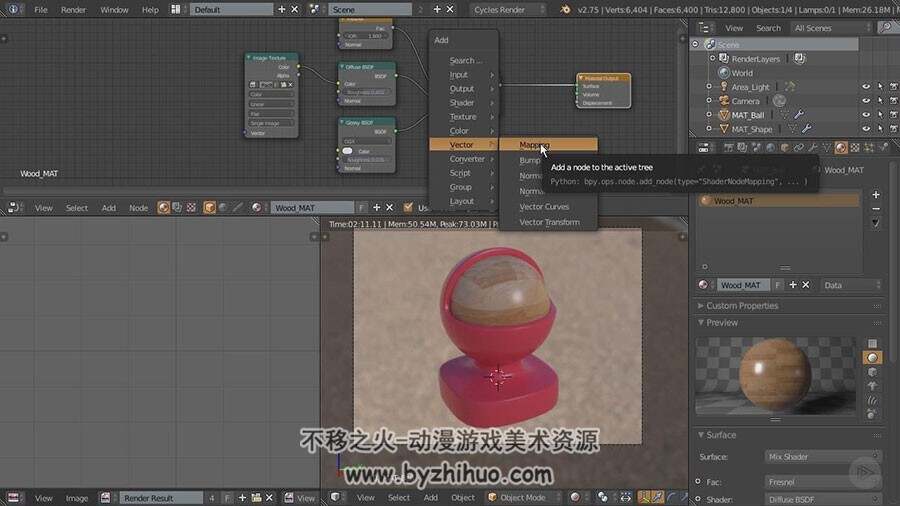This screenshot has width=900, height=506.
Task: Open the Window menu
Action: coord(114,9)
